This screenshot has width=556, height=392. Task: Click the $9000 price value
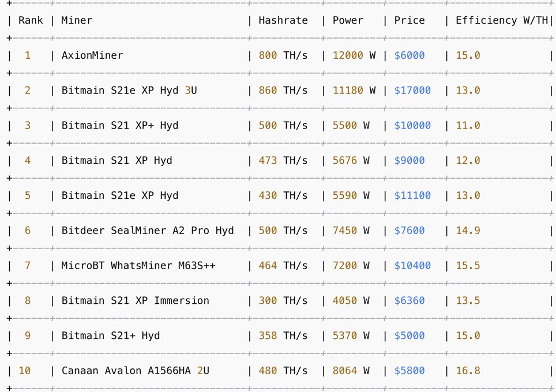pyautogui.click(x=410, y=160)
